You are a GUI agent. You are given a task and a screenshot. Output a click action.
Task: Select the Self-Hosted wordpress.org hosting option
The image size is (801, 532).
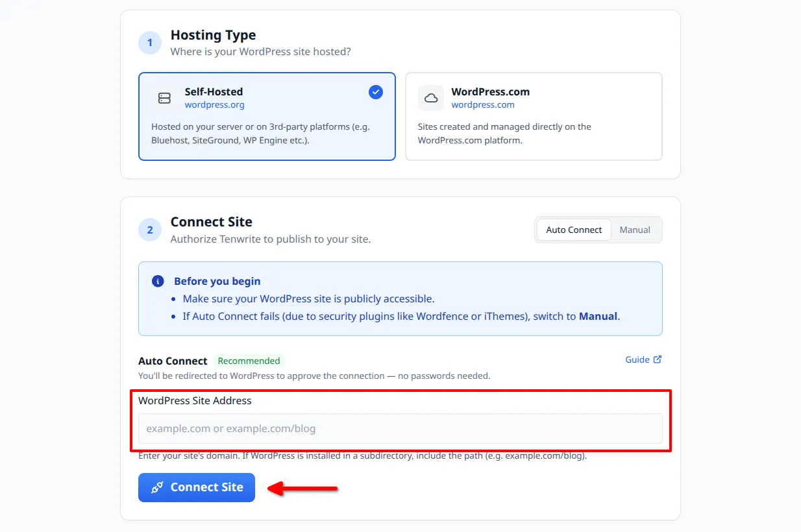(267, 116)
